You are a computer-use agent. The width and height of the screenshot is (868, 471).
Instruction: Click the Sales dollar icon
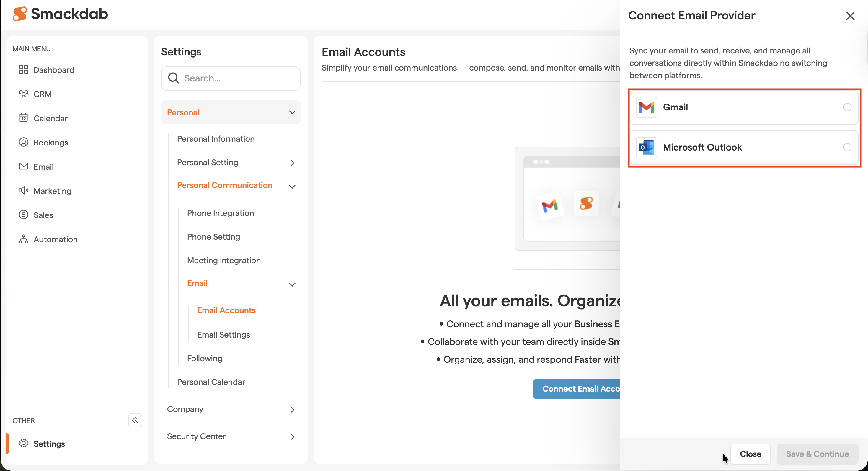[23, 215]
